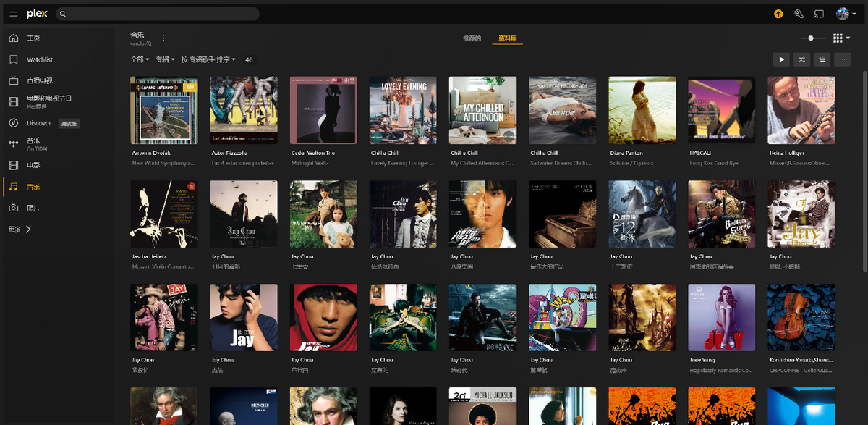868x425 pixels.
Task: Open the My Chilled Afternoon album cover
Action: (x=482, y=110)
